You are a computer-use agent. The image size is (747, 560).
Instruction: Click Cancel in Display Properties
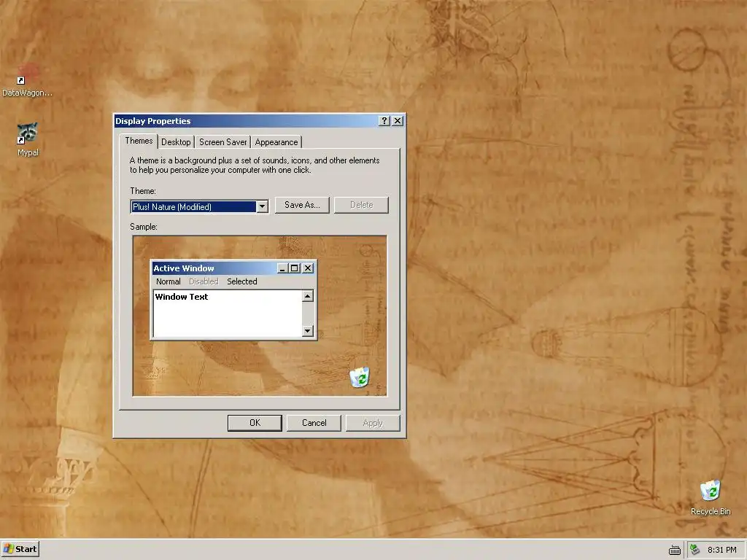pos(314,423)
